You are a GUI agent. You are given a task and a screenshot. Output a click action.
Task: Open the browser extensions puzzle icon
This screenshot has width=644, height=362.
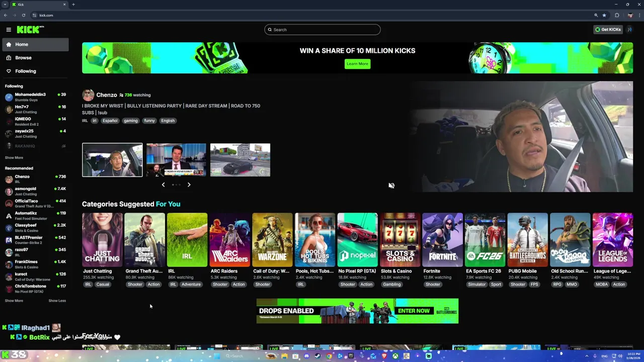pos(617,15)
